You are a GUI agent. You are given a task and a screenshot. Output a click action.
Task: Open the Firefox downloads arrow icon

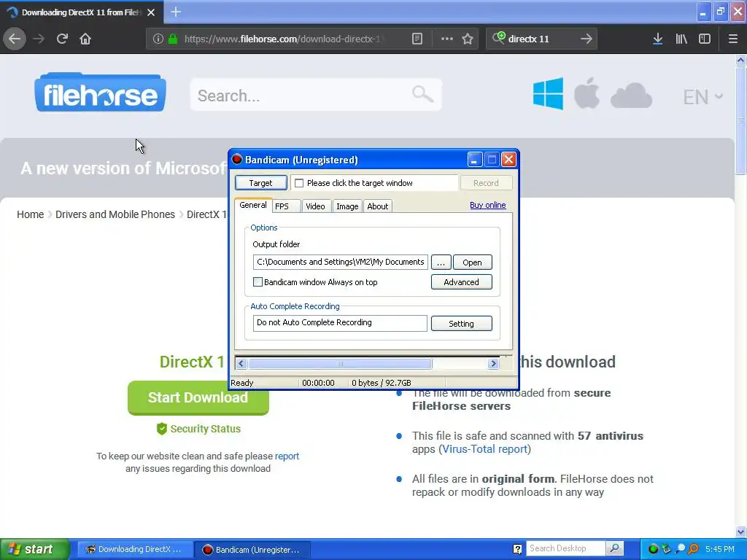pos(658,39)
